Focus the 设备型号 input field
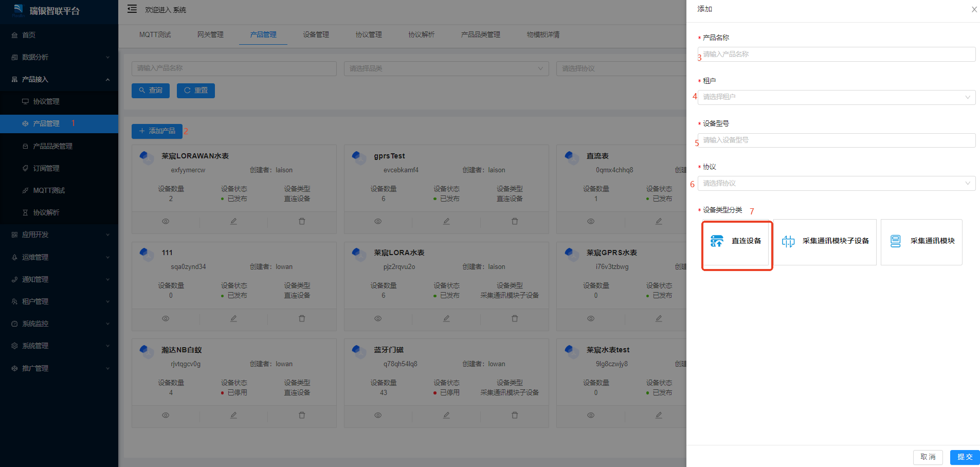 (837, 140)
